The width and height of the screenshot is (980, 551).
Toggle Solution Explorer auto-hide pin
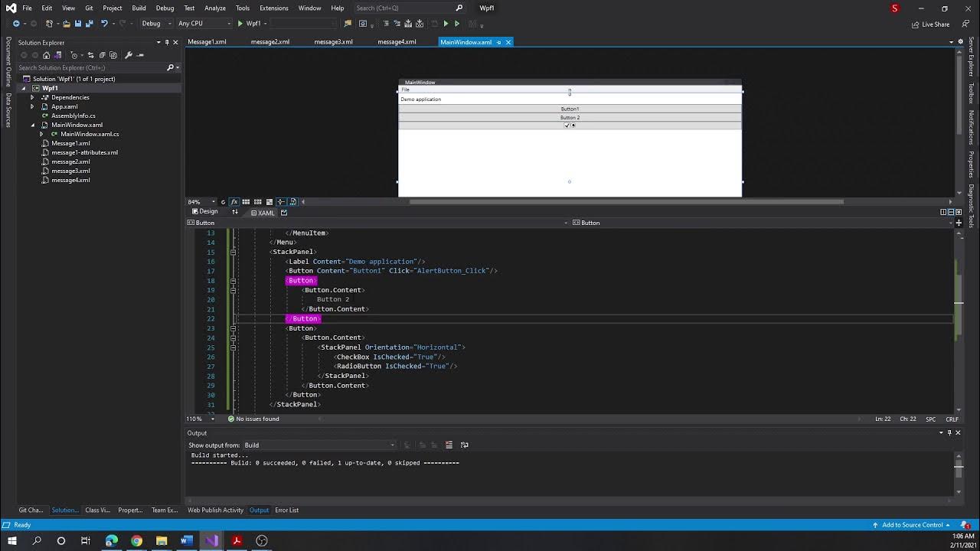(x=167, y=42)
